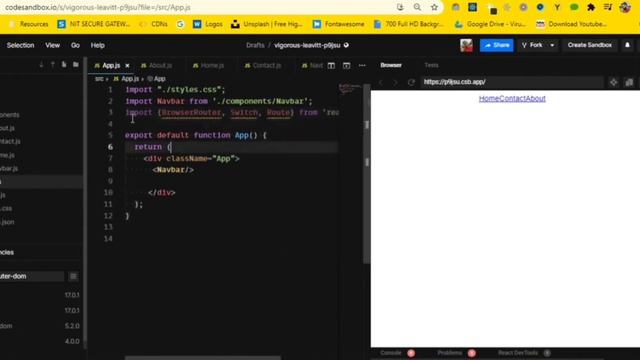The image size is (640, 360).
Task: Bookmark this page with the star icon
Action: 434,7
